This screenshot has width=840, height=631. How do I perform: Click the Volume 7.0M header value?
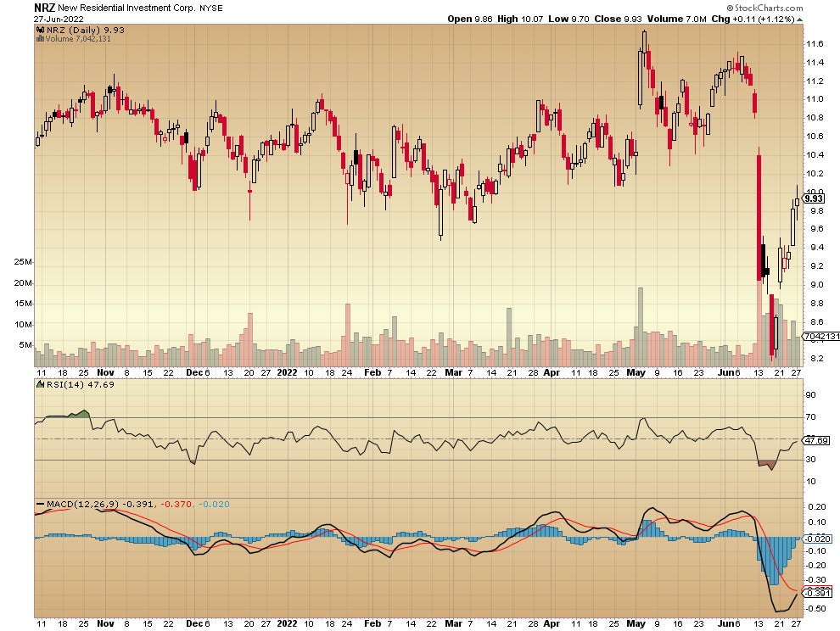pyautogui.click(x=676, y=19)
